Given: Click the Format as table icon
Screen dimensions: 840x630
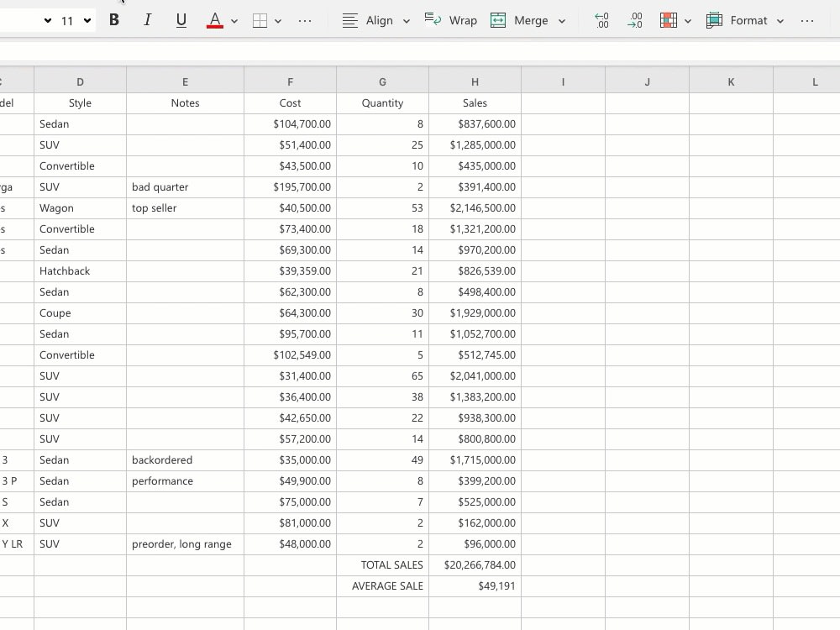Looking at the screenshot, I should coord(713,20).
